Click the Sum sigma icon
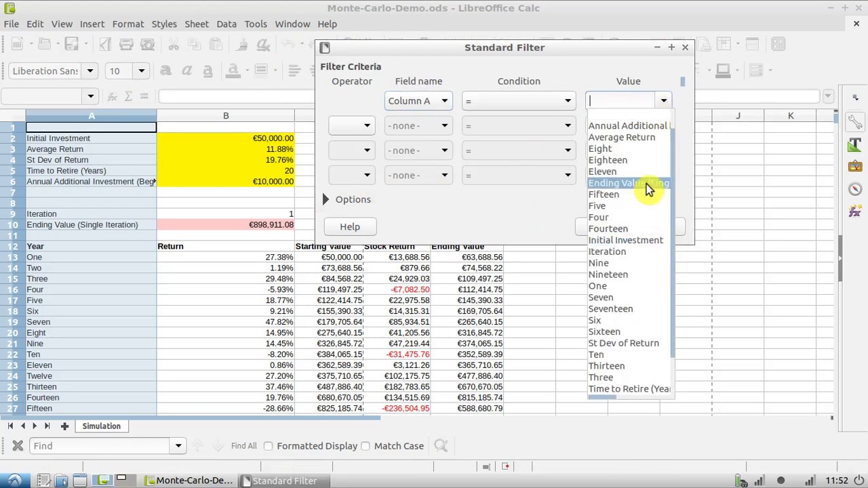Image resolution: width=868 pixels, height=488 pixels. click(x=127, y=96)
